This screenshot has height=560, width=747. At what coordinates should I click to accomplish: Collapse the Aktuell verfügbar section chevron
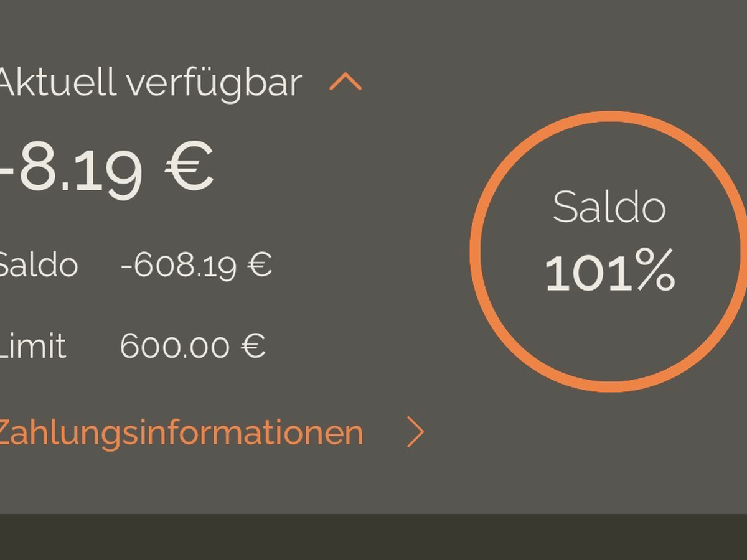click(x=345, y=82)
